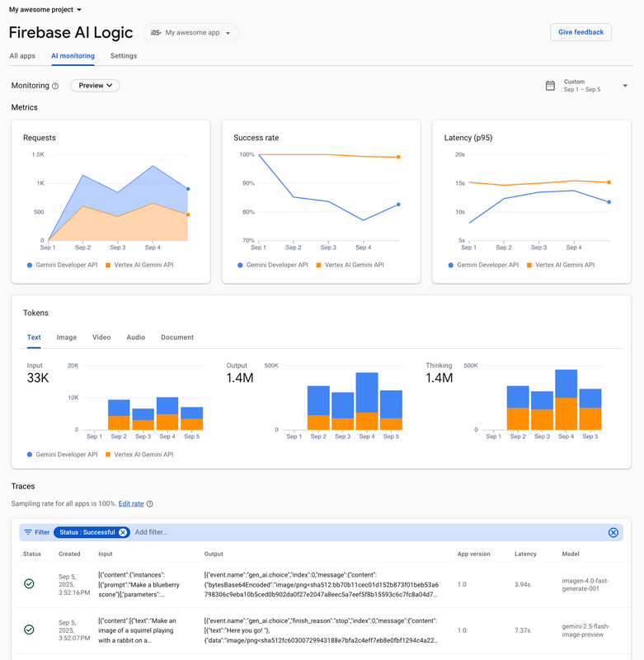Click the Sep 5, 2025, 3:52:16 PM timestamp
Viewport: 644px width, 660px height.
(74, 585)
